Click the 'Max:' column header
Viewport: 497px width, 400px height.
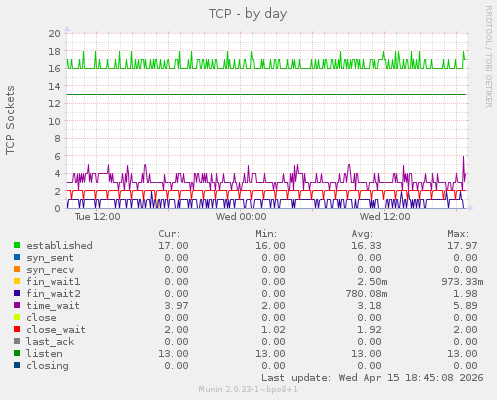click(458, 234)
